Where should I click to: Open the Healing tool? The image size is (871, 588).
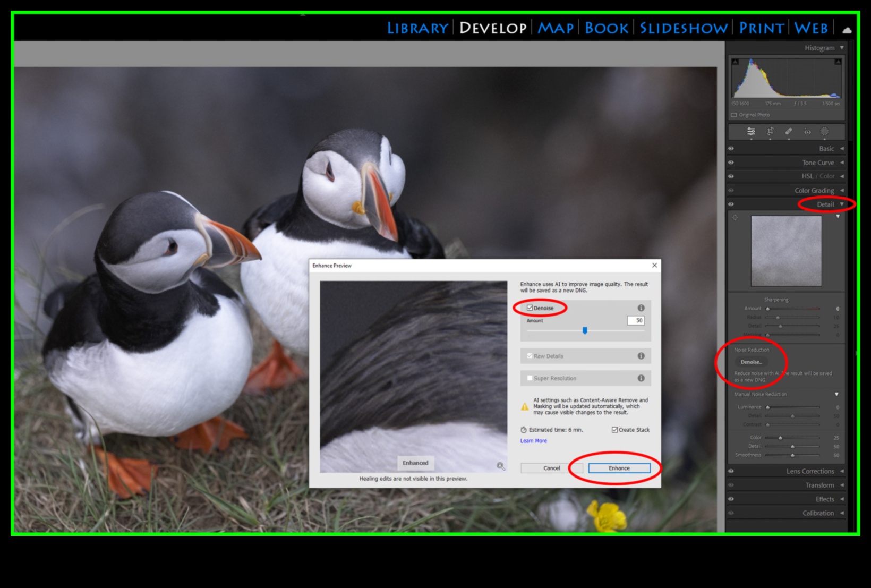point(788,131)
